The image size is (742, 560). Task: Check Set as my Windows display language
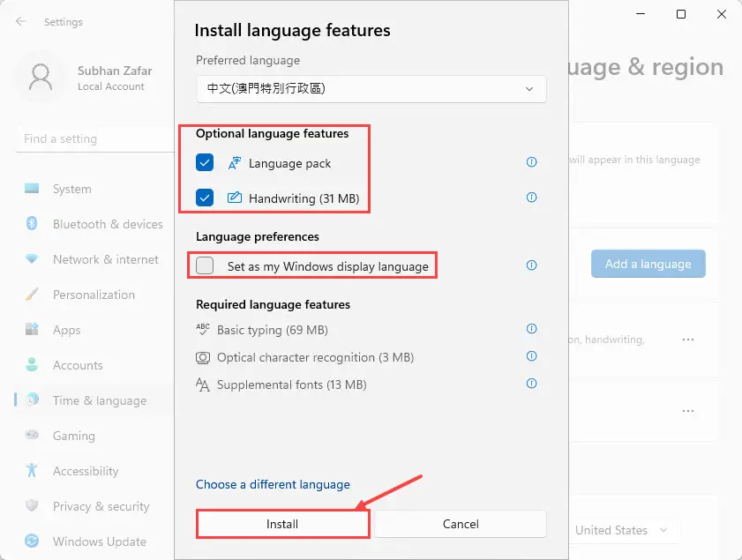(205, 265)
